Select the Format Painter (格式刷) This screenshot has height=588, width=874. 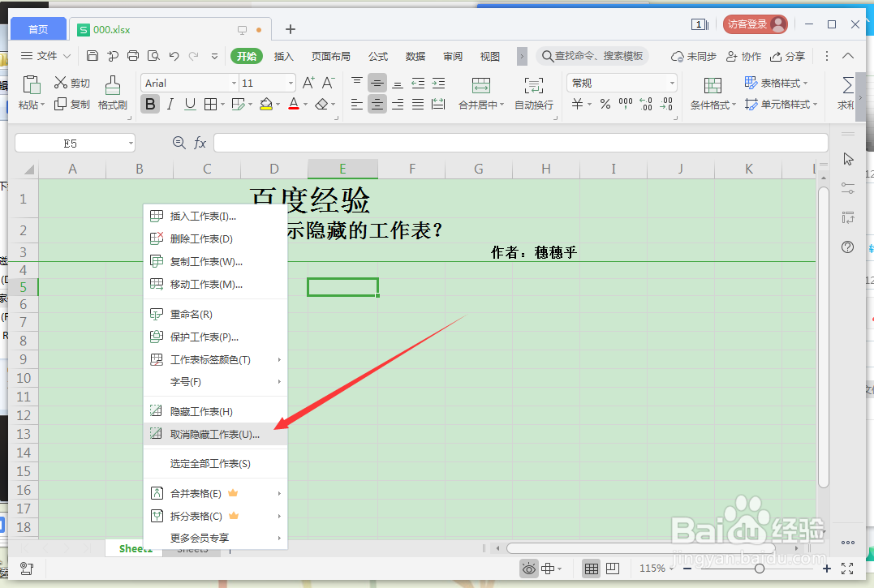(x=113, y=93)
